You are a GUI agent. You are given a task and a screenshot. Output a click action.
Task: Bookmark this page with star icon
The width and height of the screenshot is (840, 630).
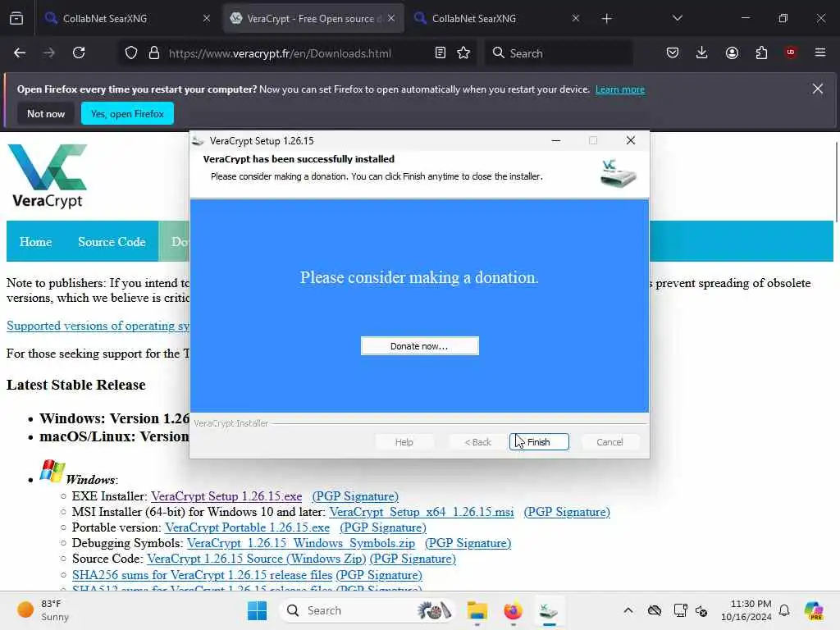click(464, 53)
